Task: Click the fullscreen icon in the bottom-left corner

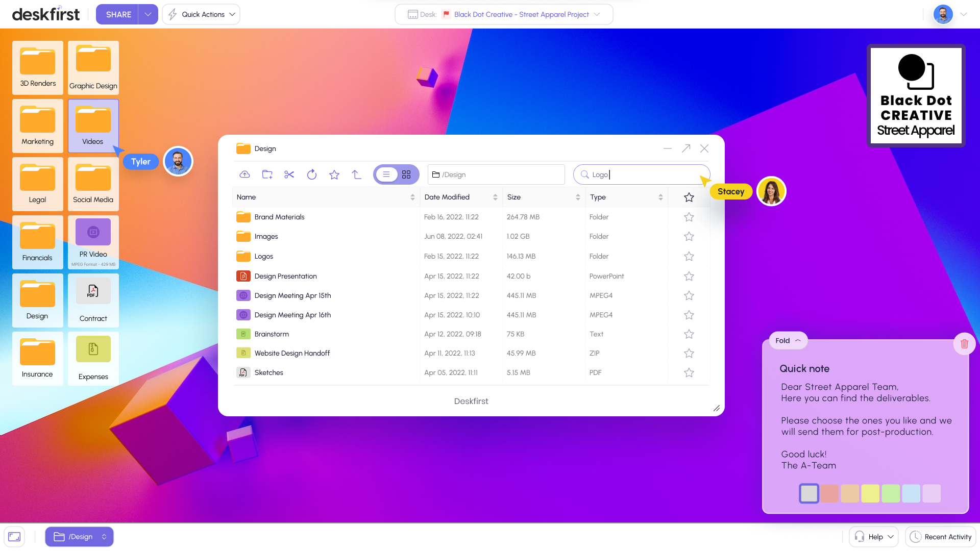Action: (x=14, y=536)
